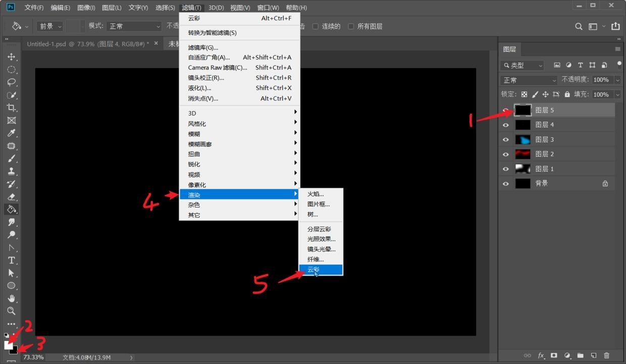Hide 图层 3 using its eye icon

[x=506, y=139]
